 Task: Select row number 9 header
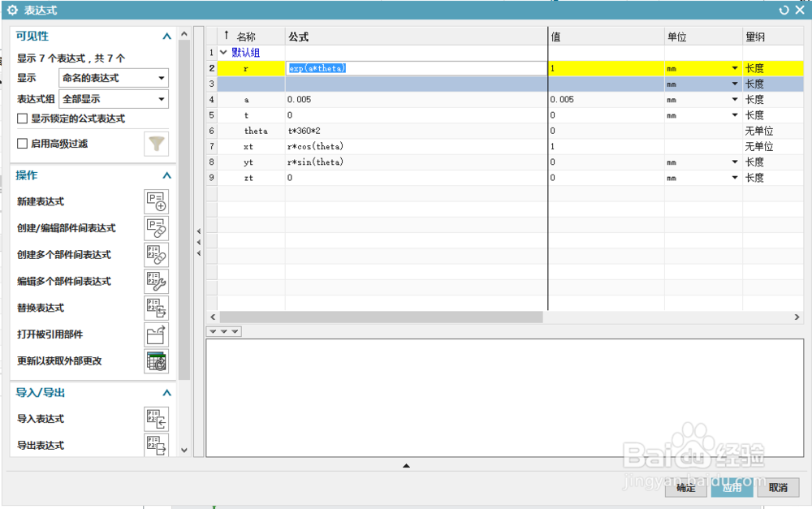211,178
